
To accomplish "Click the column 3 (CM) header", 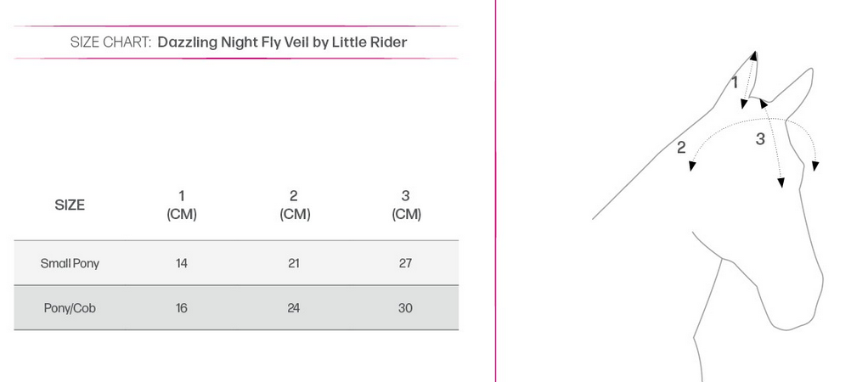I will [406, 205].
